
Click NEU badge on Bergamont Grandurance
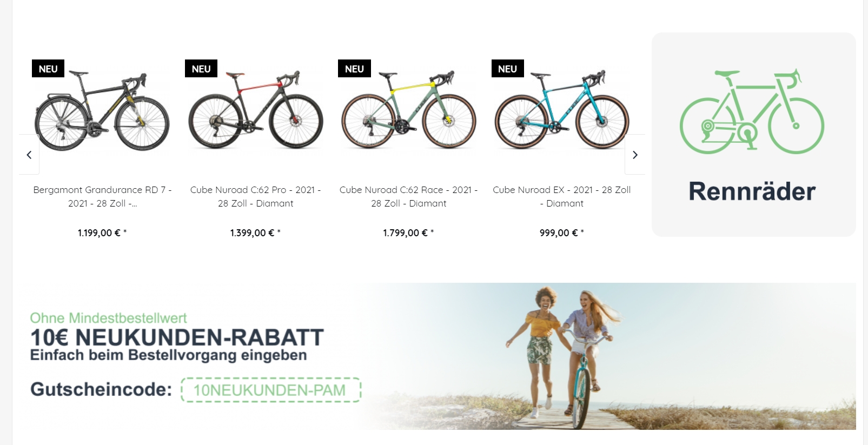(x=48, y=69)
